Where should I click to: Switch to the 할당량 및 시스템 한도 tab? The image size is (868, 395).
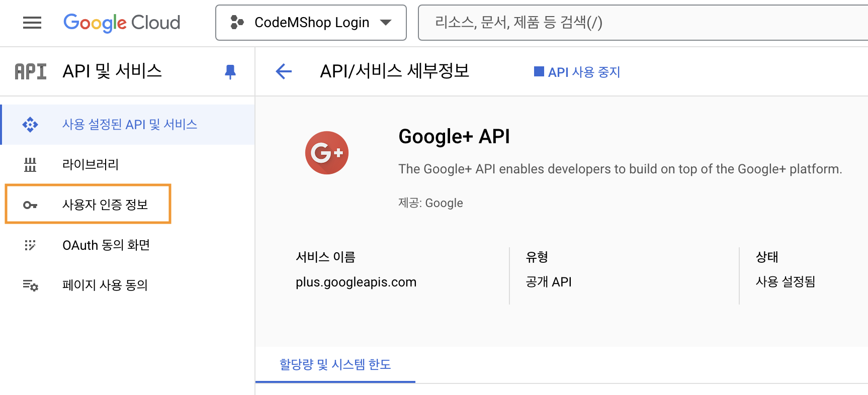[x=335, y=364]
